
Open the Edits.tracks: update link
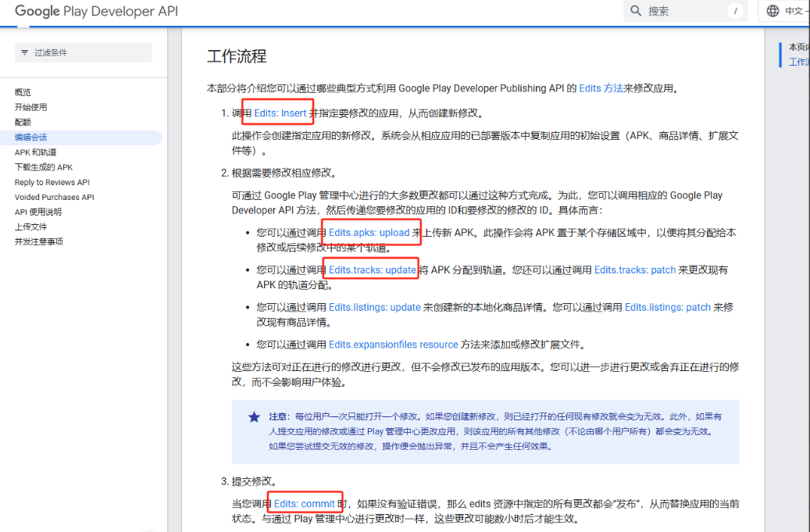[x=373, y=270]
